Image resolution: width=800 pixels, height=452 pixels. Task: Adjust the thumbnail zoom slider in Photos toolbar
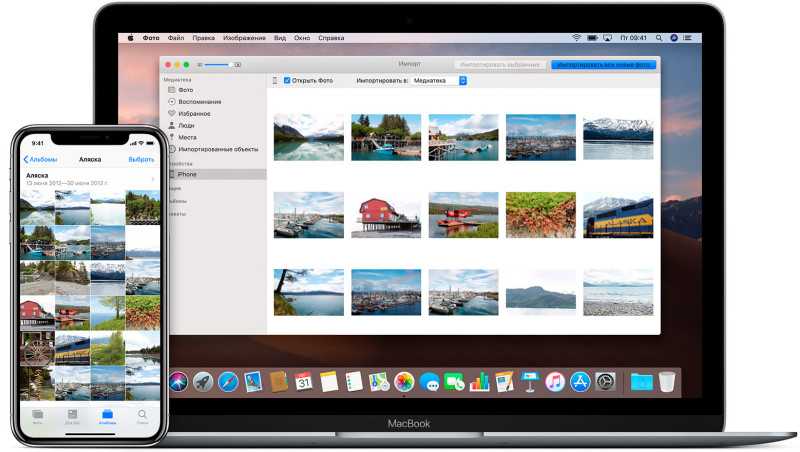click(x=219, y=65)
